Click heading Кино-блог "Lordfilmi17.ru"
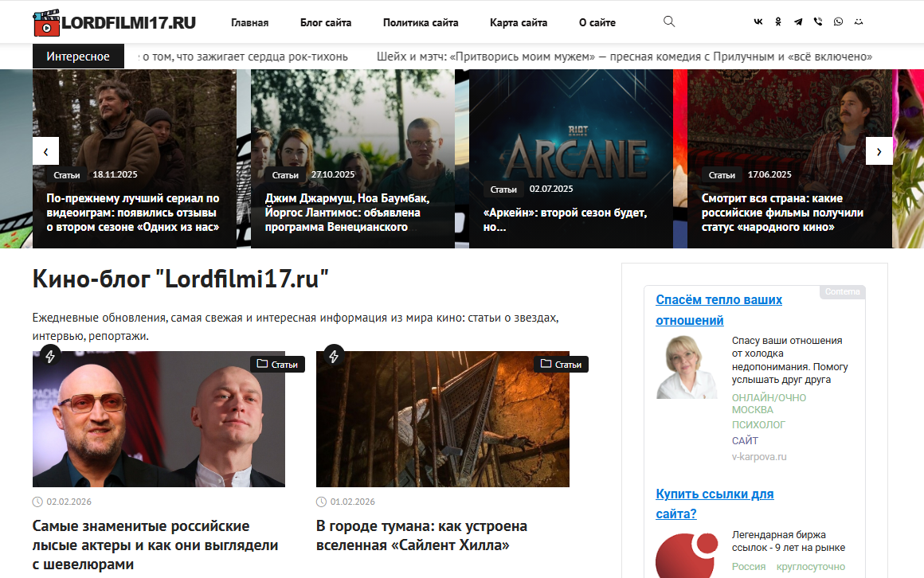 [180, 279]
